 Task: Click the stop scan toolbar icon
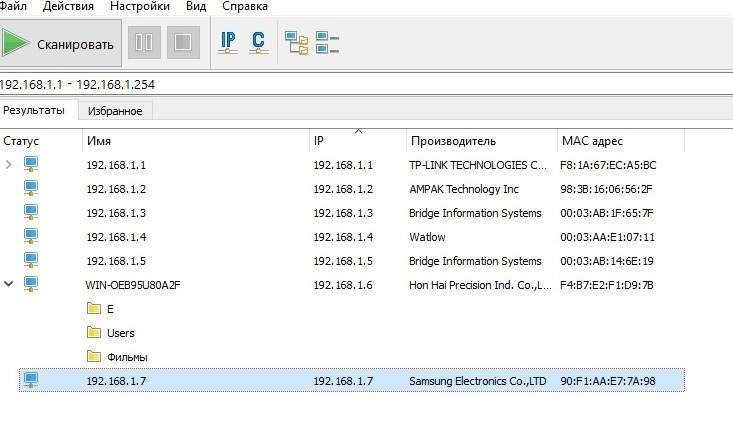coord(183,43)
